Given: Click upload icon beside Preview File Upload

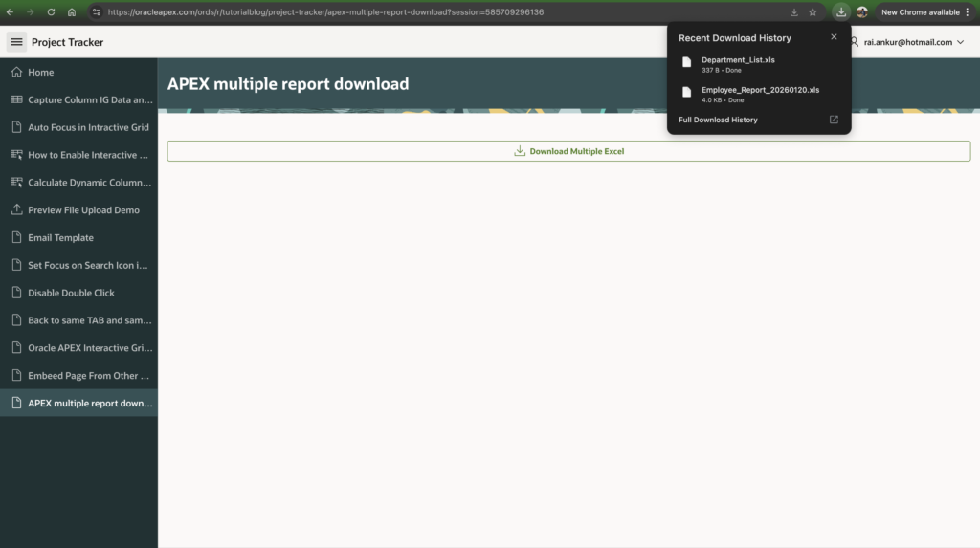Looking at the screenshot, I should tap(16, 209).
